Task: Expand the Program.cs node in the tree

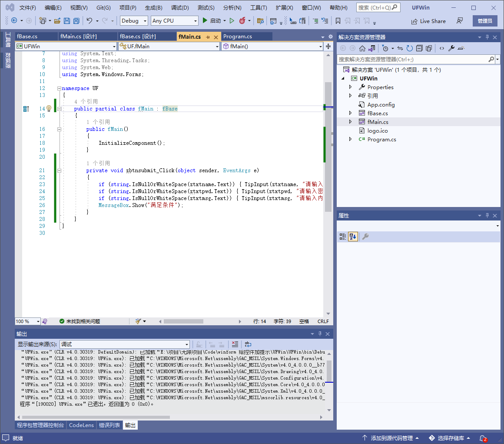Action: (350, 139)
